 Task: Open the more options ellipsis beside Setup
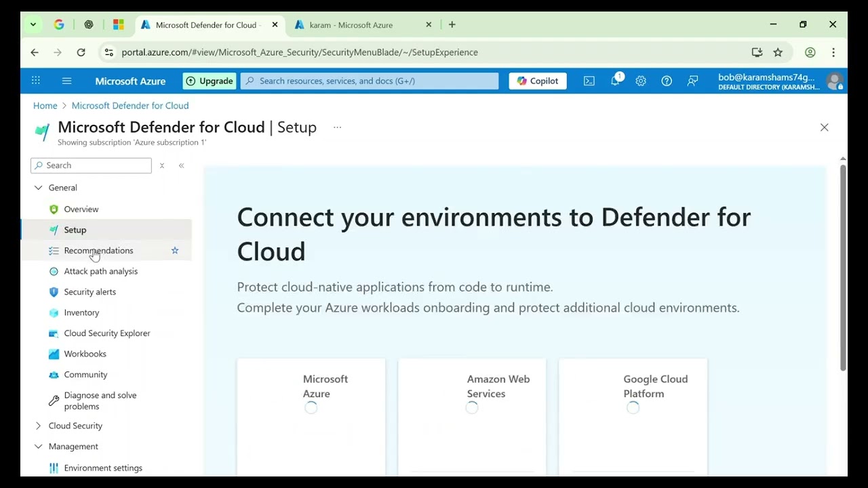click(337, 127)
